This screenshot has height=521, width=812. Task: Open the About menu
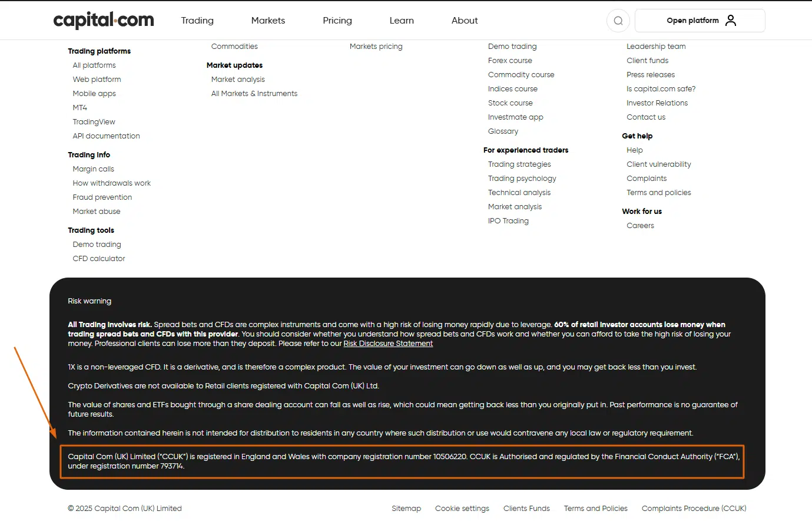(x=465, y=21)
